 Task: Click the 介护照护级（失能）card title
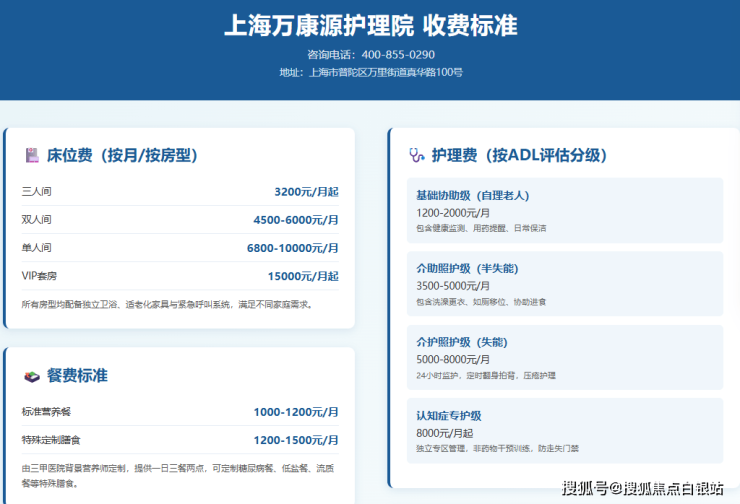point(462,342)
